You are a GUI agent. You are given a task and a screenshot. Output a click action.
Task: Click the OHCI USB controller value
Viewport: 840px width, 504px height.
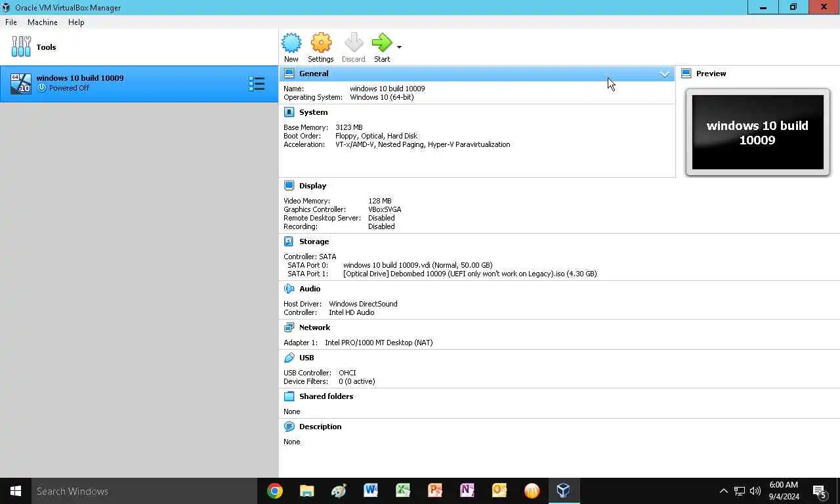pos(347,373)
